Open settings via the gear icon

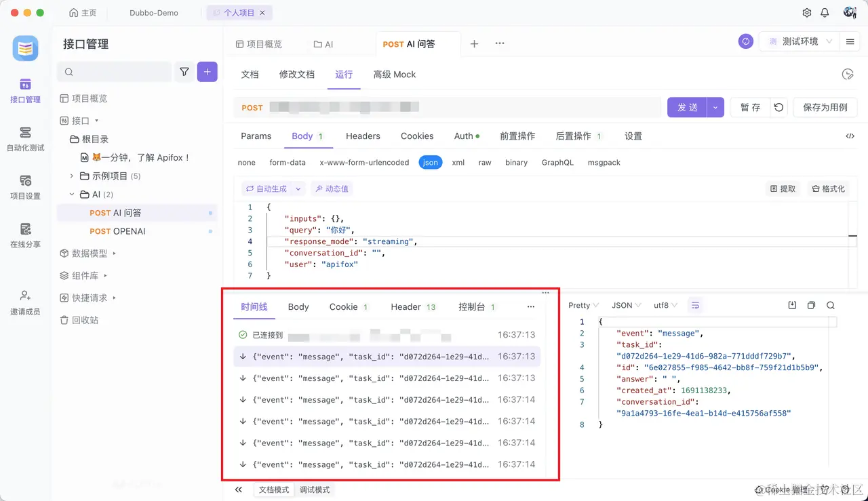tap(807, 13)
